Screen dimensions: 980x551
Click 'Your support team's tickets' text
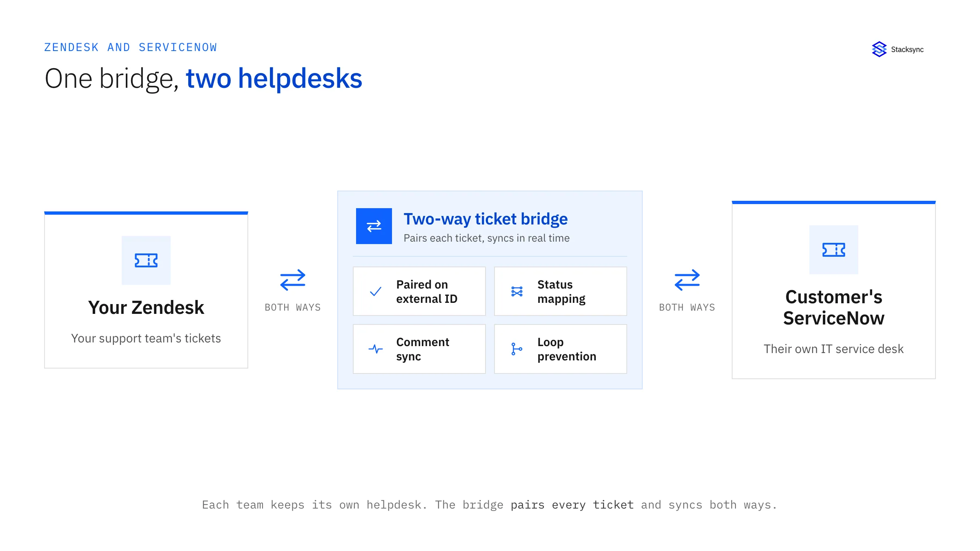146,338
